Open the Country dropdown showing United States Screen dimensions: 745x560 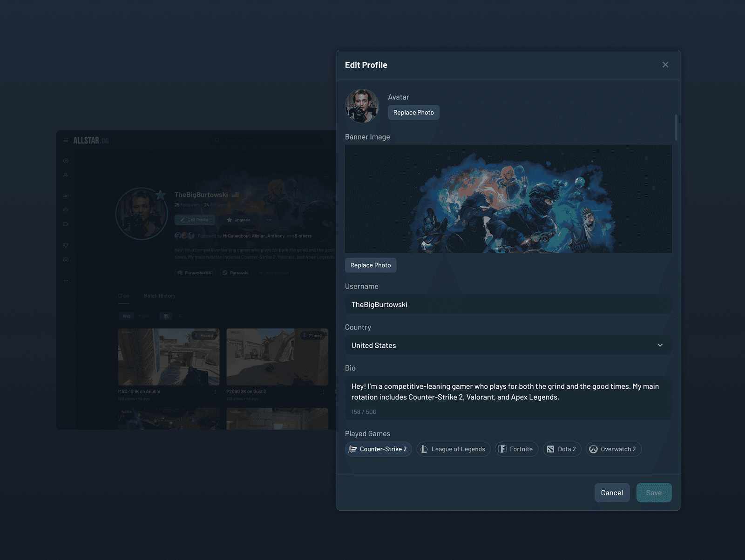point(508,345)
